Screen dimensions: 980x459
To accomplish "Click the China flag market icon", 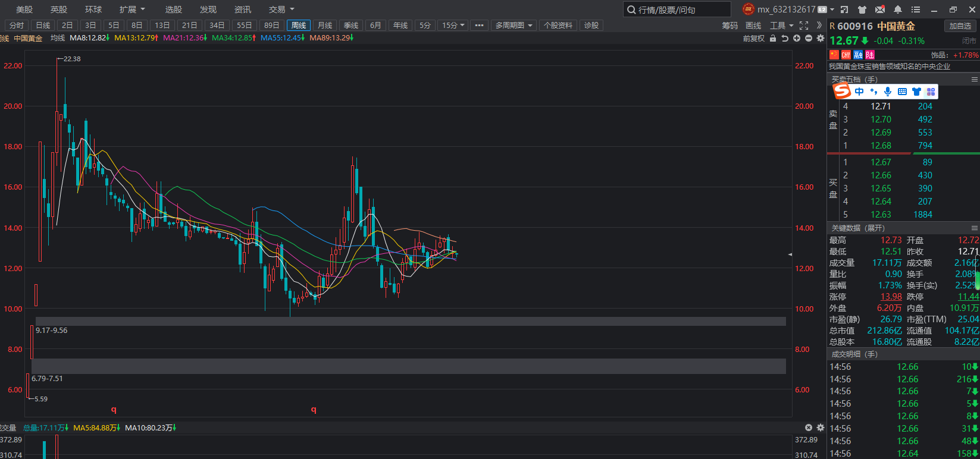I will pyautogui.click(x=834, y=55).
